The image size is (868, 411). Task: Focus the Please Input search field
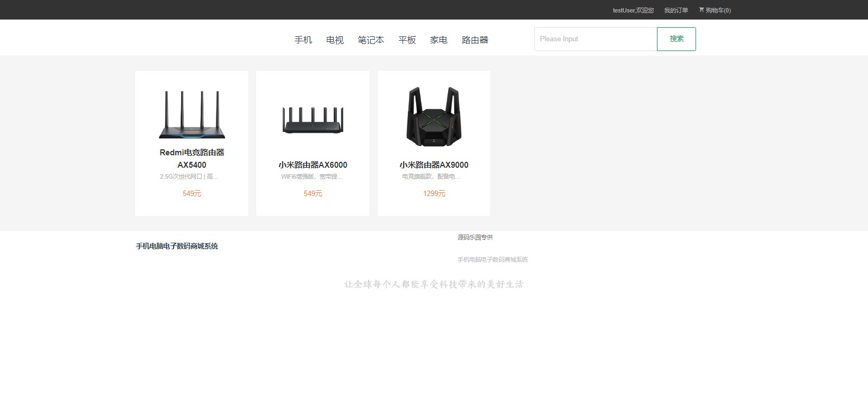click(x=596, y=39)
